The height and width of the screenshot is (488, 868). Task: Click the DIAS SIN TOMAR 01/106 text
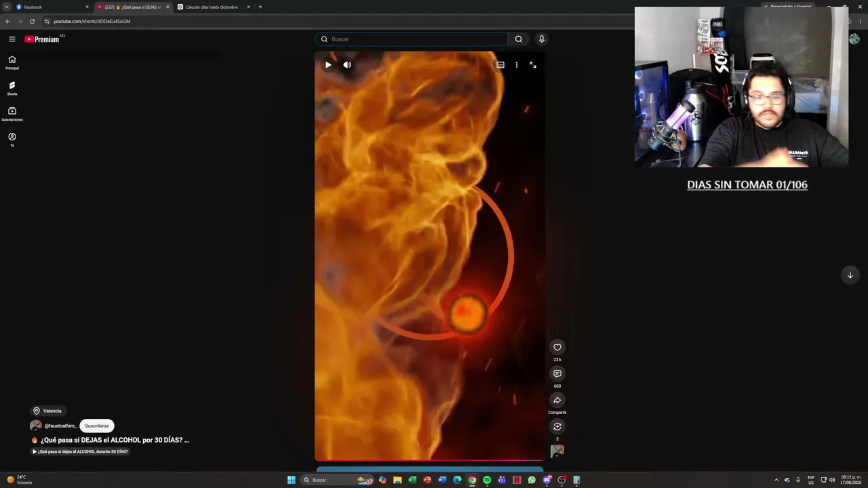(747, 184)
